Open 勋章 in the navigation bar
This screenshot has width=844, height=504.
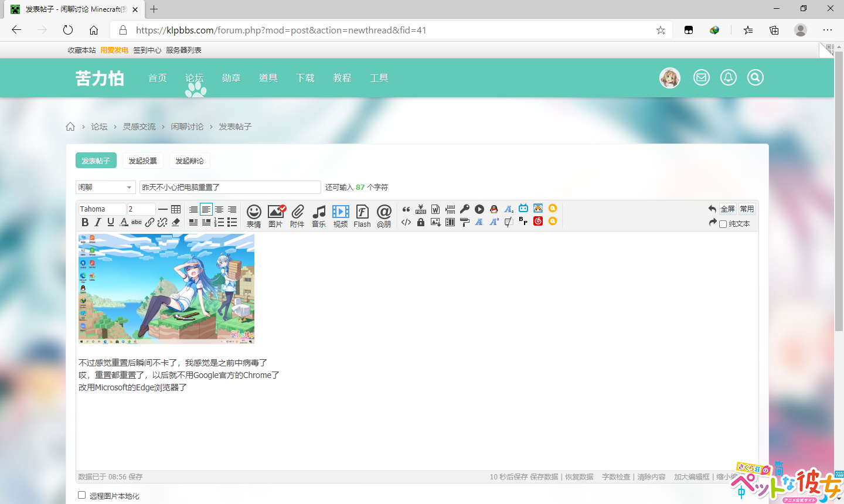[232, 78]
